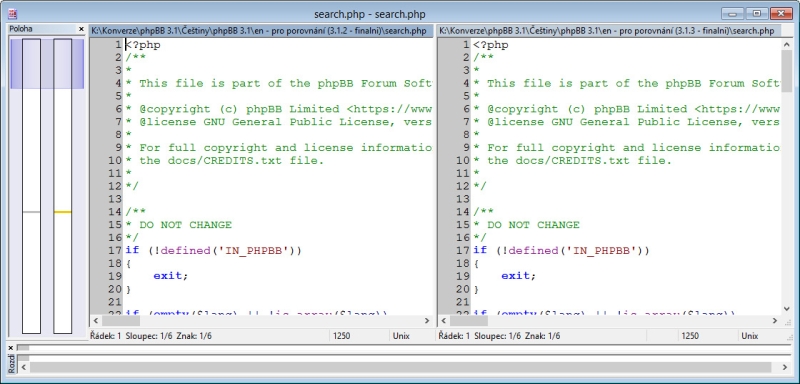The height and width of the screenshot is (384, 800).
Task: Click the right file bar in Poloha pane
Action: point(62,186)
